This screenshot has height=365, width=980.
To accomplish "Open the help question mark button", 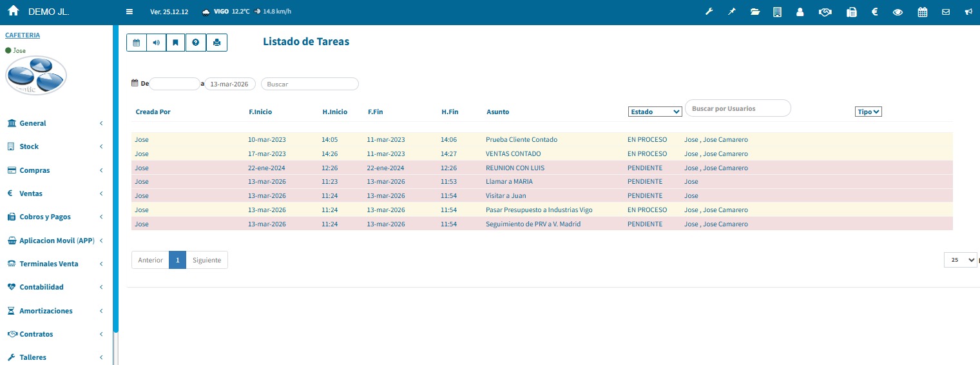I will (x=195, y=43).
